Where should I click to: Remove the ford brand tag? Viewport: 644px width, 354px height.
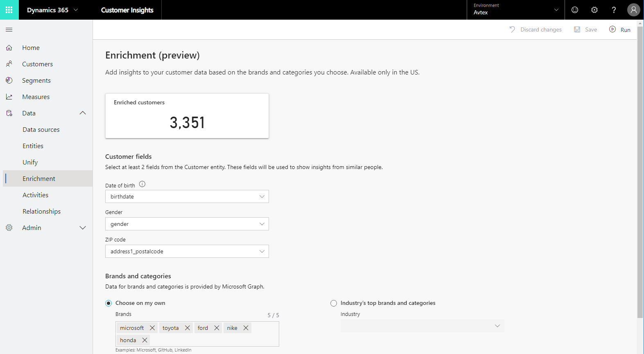[217, 328]
